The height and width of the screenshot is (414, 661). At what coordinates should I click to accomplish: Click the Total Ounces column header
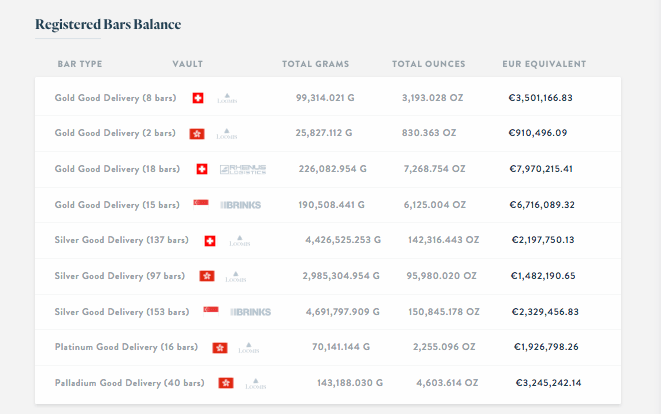(x=429, y=64)
